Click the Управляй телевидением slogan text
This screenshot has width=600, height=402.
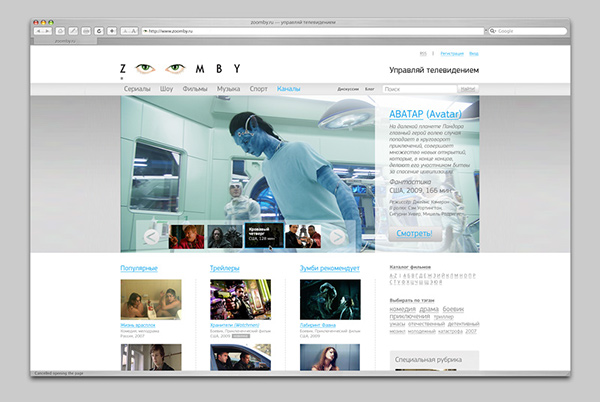[x=434, y=70]
